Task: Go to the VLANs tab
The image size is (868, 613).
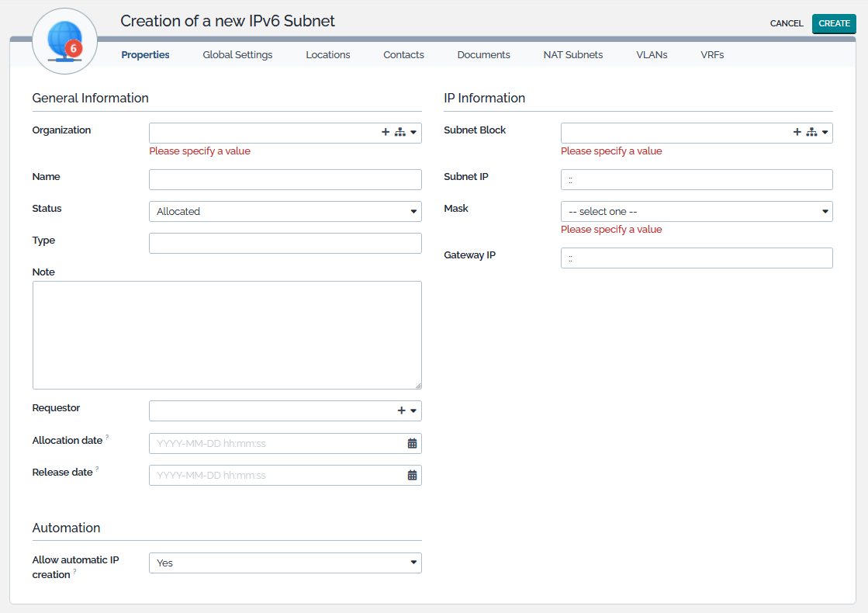Action: [x=652, y=55]
